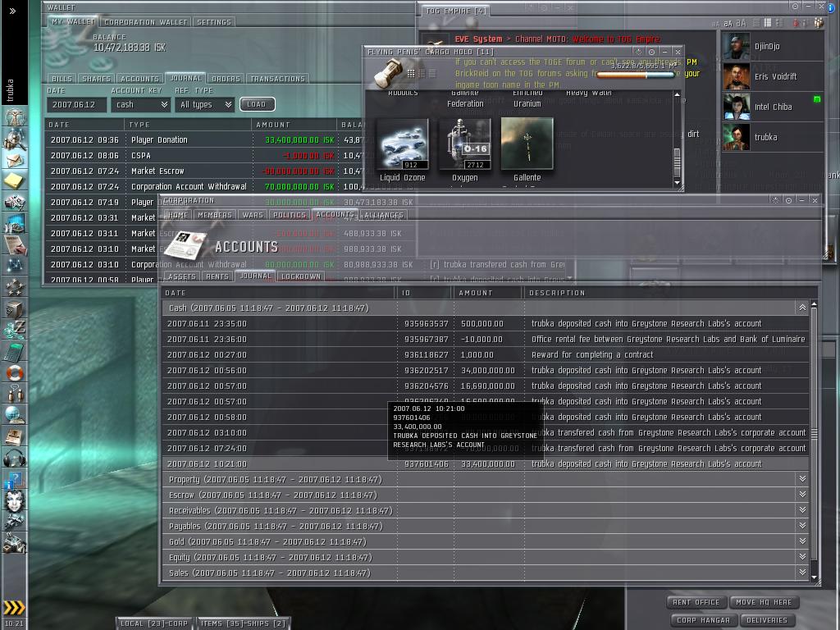Open the in-game browser globe sidebar icon
The image size is (840, 630).
[15, 414]
